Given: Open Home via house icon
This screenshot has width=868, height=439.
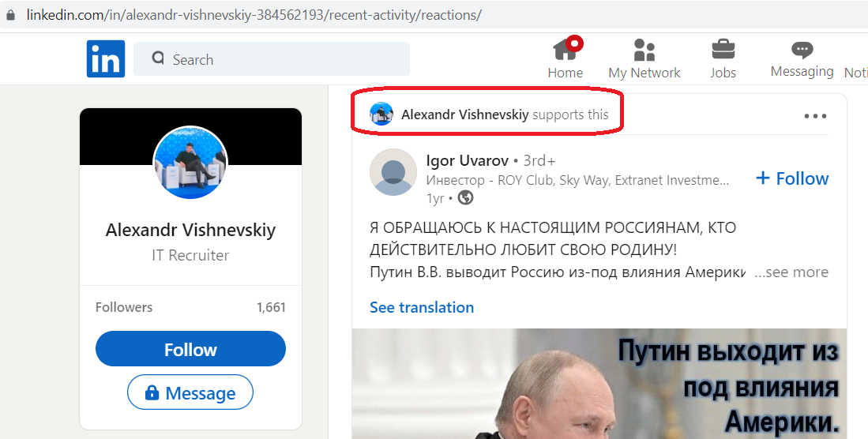Looking at the screenshot, I should click(x=566, y=49).
